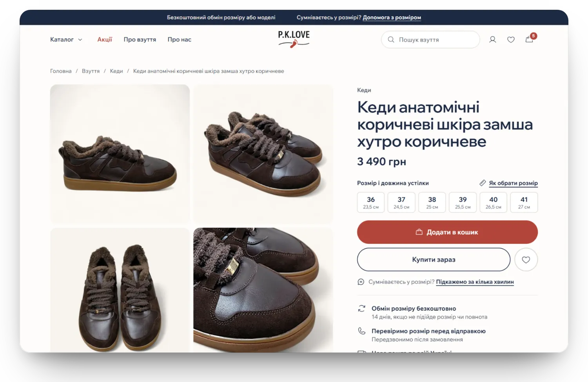Go to Кеди breadcrumb

[x=116, y=71]
